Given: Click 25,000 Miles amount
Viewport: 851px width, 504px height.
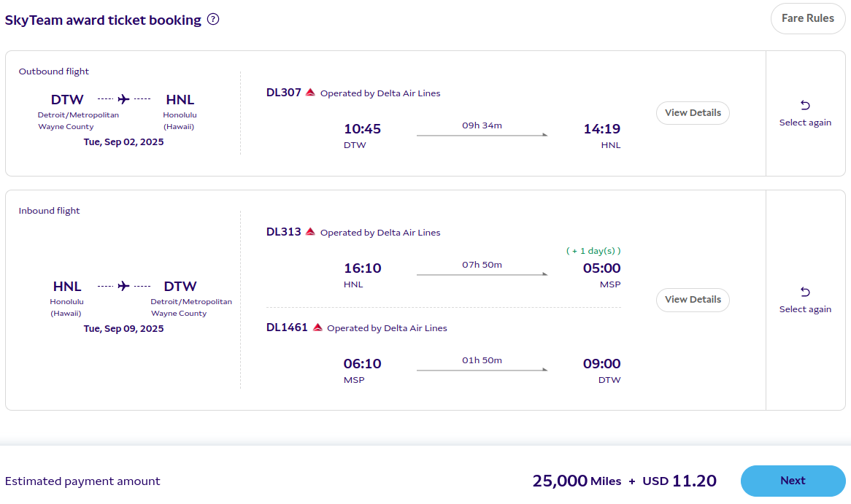Looking at the screenshot, I should click(x=577, y=481).
